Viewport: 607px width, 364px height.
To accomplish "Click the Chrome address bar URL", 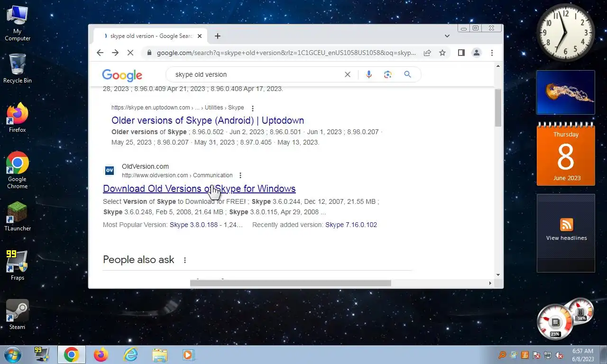I will (x=286, y=53).
